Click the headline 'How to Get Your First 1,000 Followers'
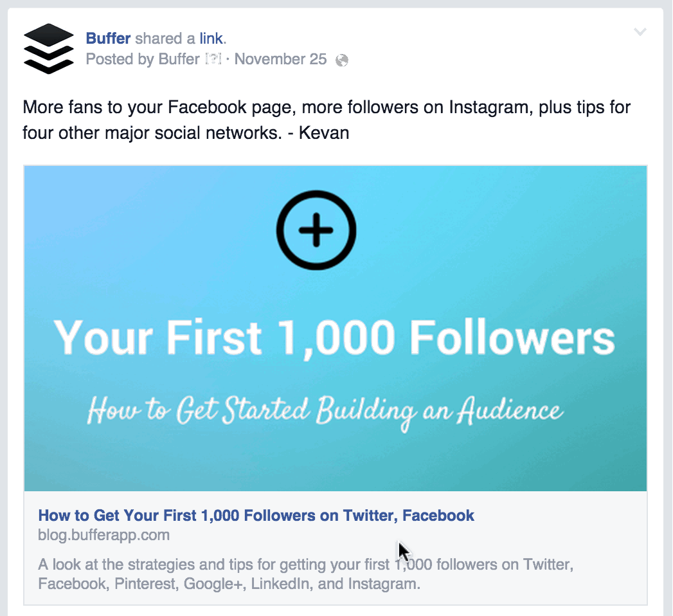673x616 pixels. click(256, 515)
